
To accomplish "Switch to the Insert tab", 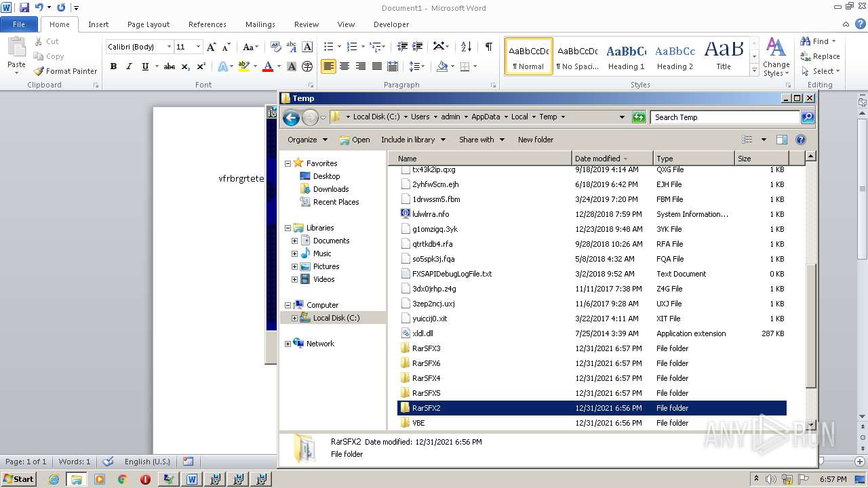I will point(98,24).
